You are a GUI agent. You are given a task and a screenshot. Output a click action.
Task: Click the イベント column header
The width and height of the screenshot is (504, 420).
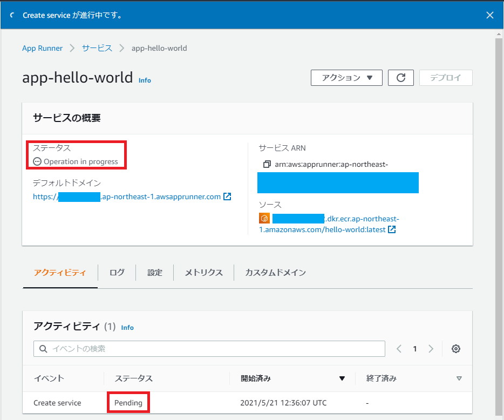pos(49,378)
